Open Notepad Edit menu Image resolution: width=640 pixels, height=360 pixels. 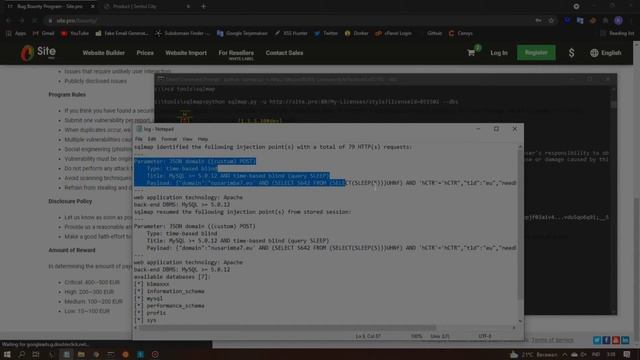click(152, 139)
